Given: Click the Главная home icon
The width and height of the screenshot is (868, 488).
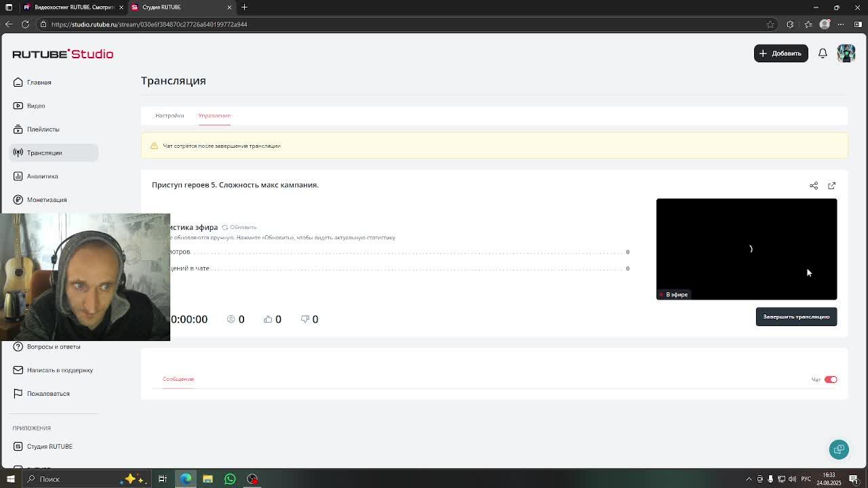Looking at the screenshot, I should point(18,83).
